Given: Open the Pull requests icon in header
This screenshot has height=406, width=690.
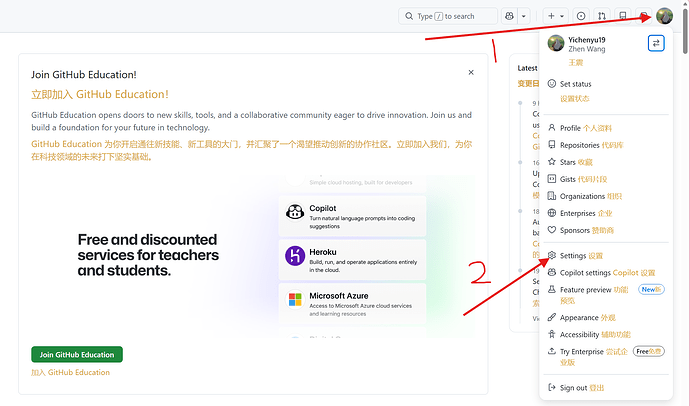Looking at the screenshot, I should coord(602,16).
